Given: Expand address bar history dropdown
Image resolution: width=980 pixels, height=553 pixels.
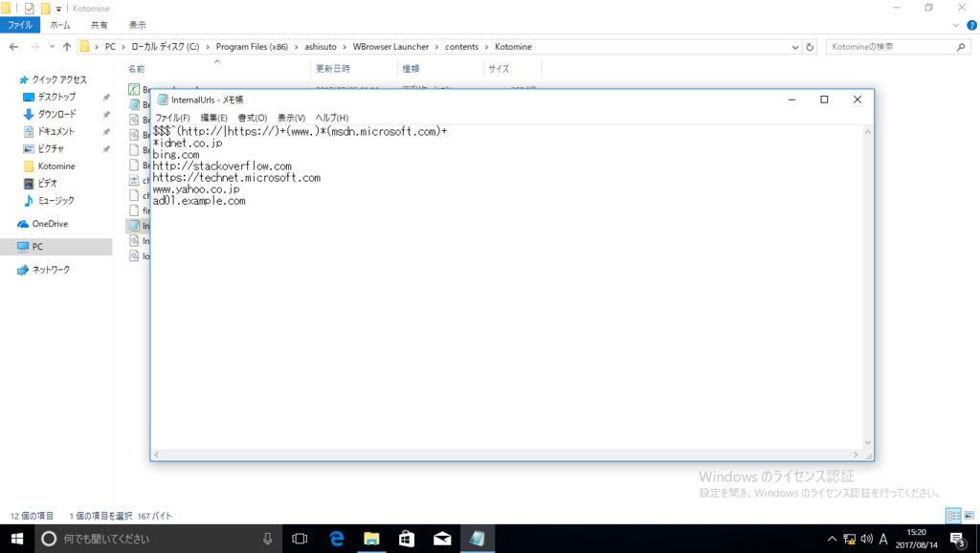Looking at the screenshot, I should click(795, 47).
